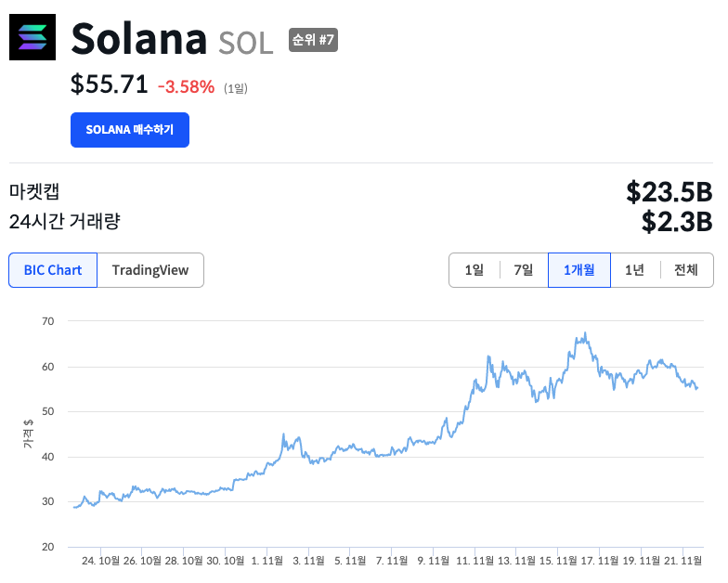728x583 pixels.
Task: Click the chart's highest price peak
Action: [585, 333]
